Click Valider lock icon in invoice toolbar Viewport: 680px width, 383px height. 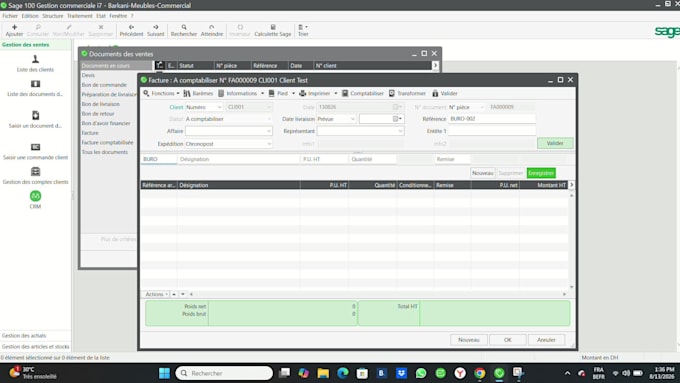[445, 93]
